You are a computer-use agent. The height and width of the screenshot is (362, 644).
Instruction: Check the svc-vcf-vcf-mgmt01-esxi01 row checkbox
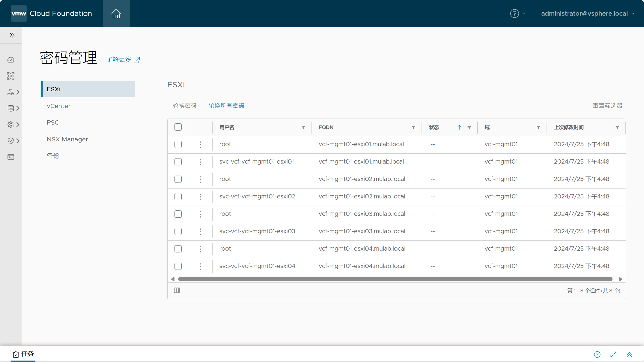click(178, 162)
